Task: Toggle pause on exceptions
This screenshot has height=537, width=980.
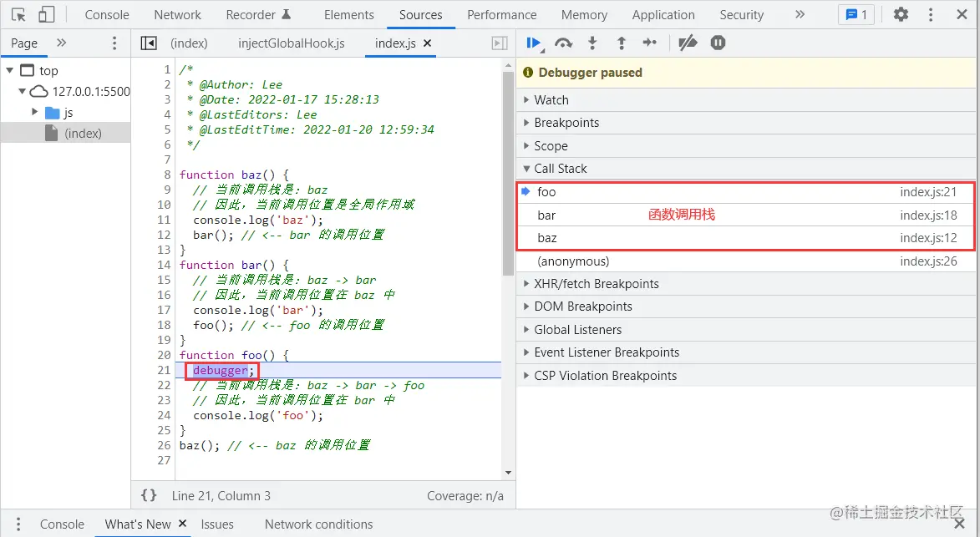Action: [x=718, y=43]
